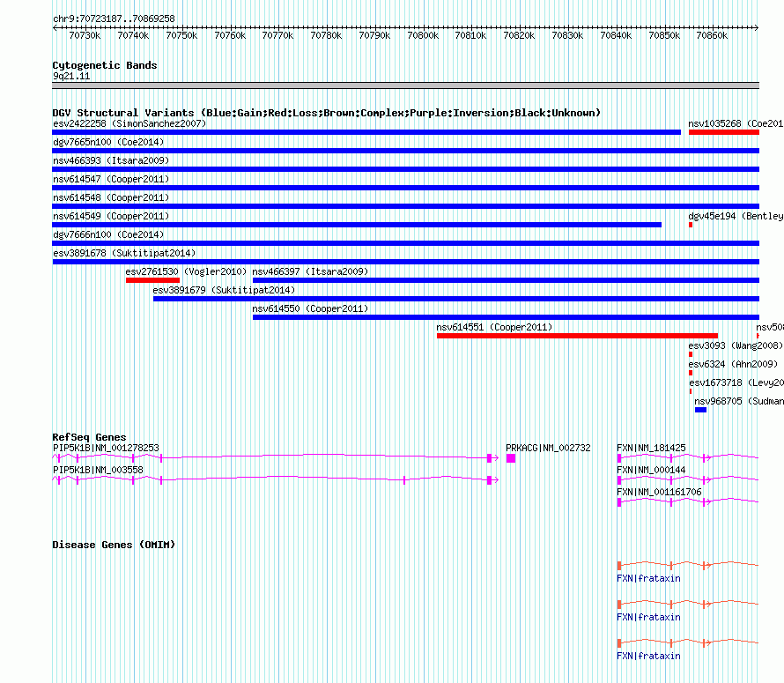The width and height of the screenshot is (784, 683).
Task: Open variant nsv466393 (Itsara2009) label
Action: (111, 160)
